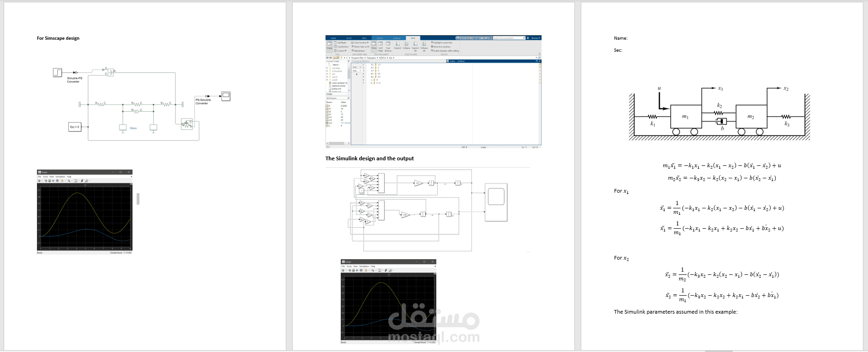Open the Tabs Position dropdown in MATLAB
Screen dimensions: 868x352
click(x=360, y=42)
